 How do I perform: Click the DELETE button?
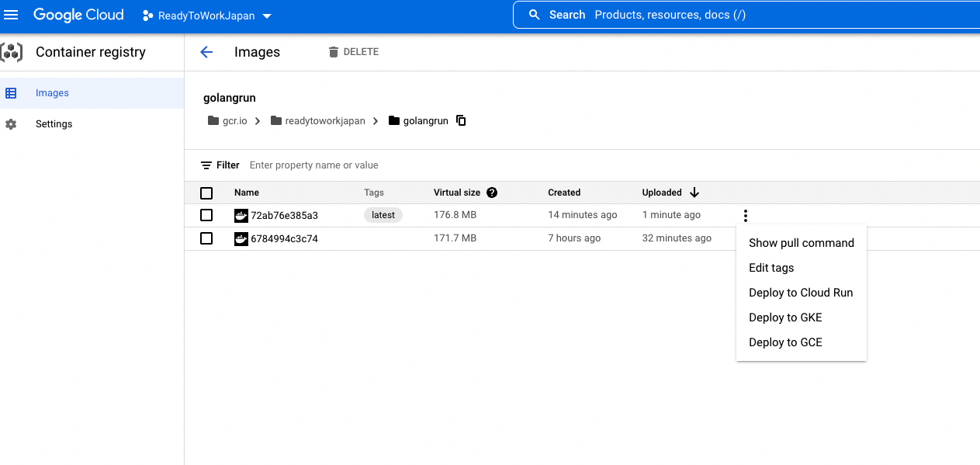coord(354,52)
